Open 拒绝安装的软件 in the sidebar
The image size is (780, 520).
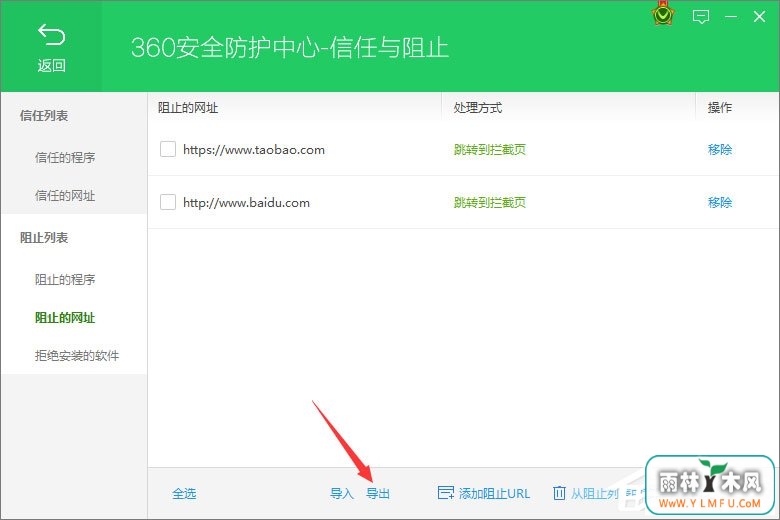click(77, 356)
